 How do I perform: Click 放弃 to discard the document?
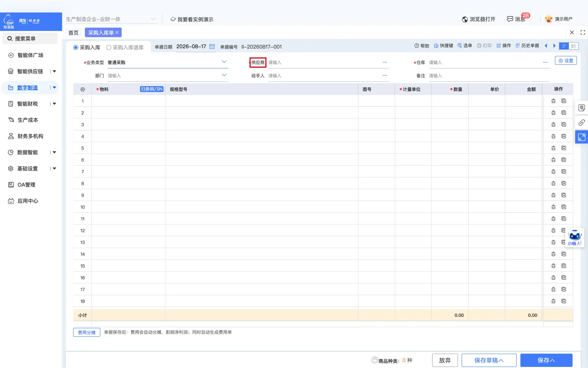point(445,360)
